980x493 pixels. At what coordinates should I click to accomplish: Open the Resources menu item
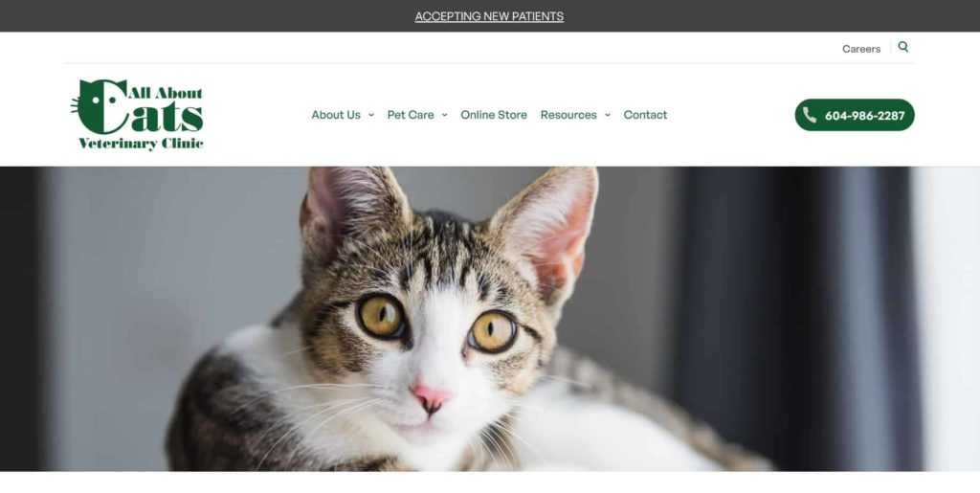568,115
